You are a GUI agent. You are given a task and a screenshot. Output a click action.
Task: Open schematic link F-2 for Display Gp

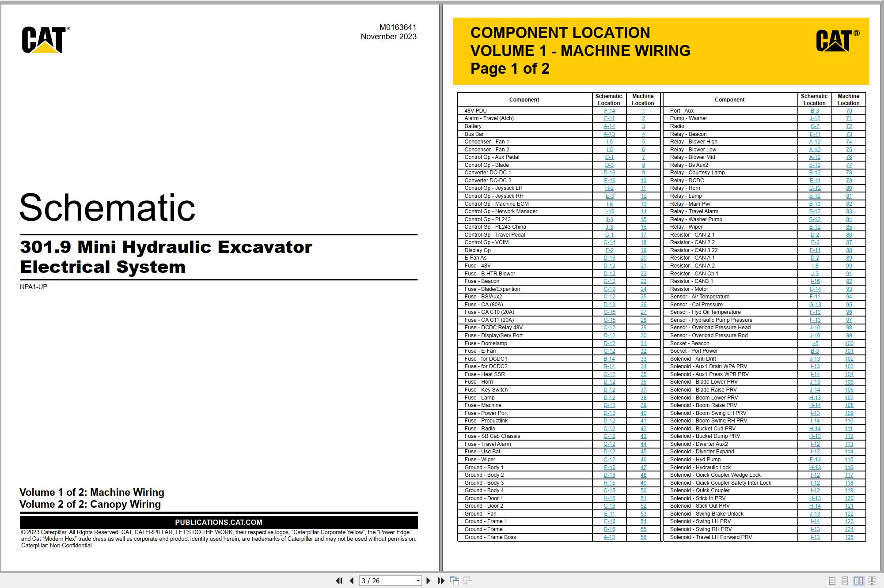pos(609,250)
